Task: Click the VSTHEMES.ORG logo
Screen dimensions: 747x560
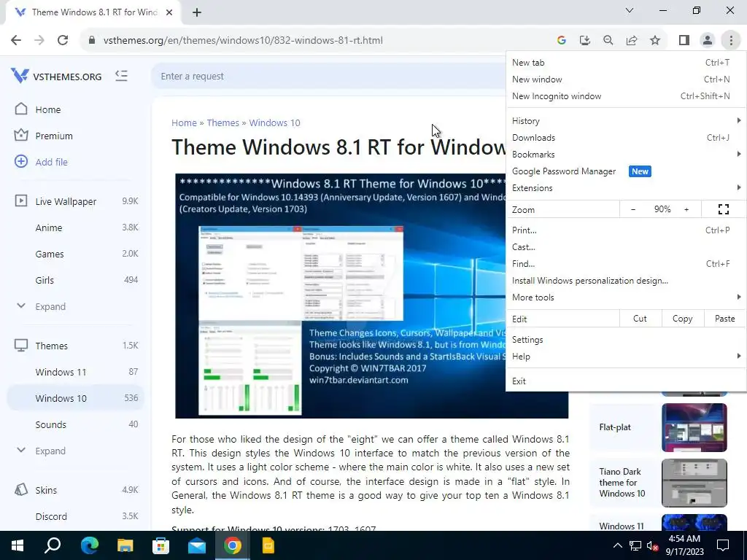Action: pyautogui.click(x=56, y=76)
